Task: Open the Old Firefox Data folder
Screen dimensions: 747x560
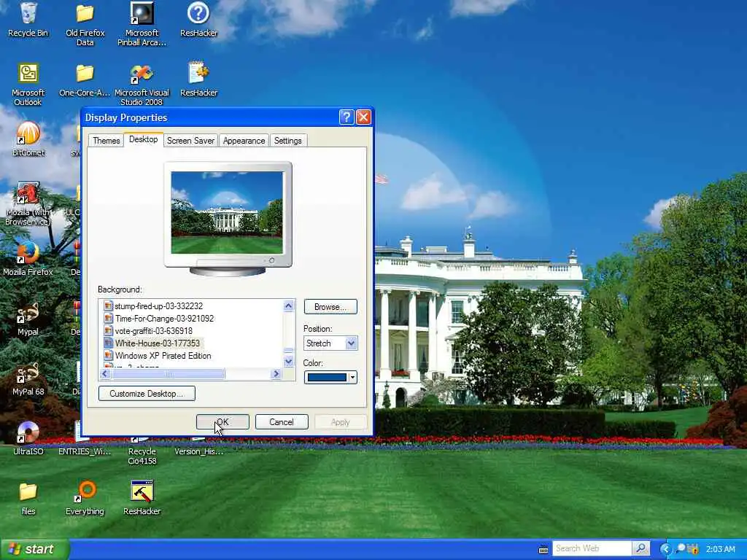Action: coord(85,24)
